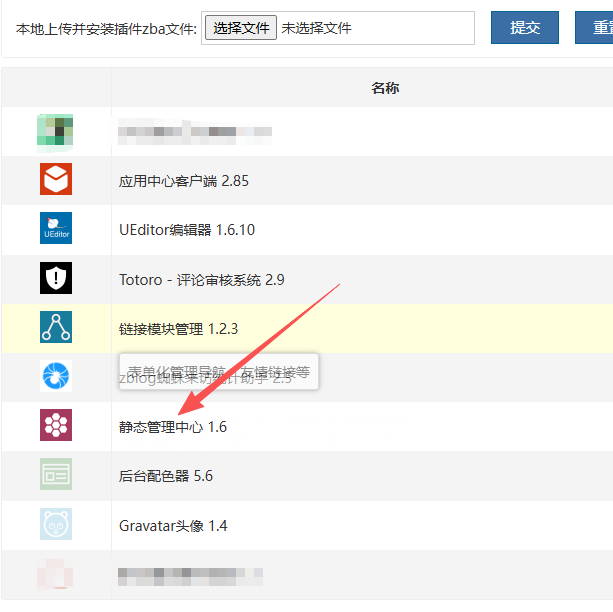Click the 应用中心客户端 orange box icon
The width and height of the screenshot is (613, 612).
click(56, 179)
